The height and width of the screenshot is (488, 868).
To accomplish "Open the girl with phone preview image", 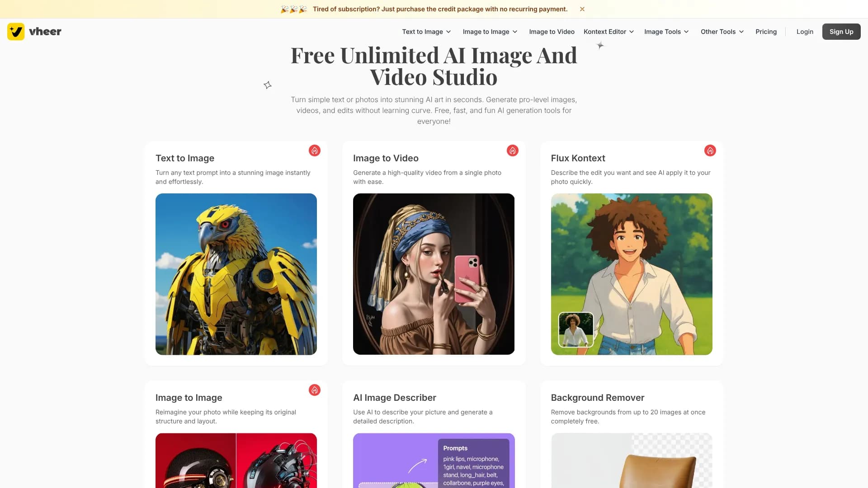I will click(x=434, y=274).
